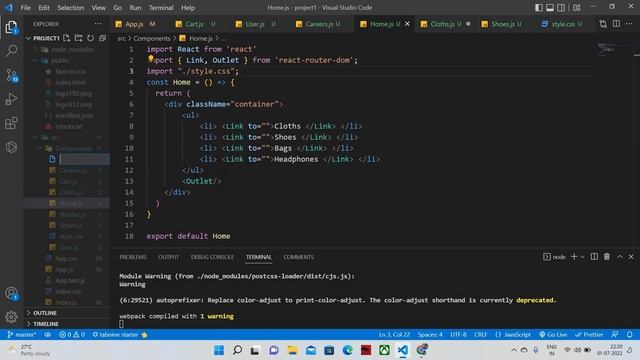640x360 pixels.
Task: Open the Selection menu
Action: (71, 7)
